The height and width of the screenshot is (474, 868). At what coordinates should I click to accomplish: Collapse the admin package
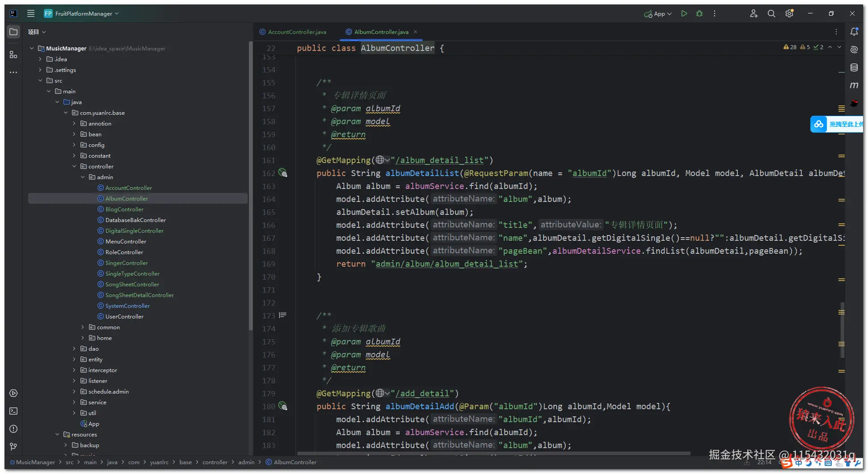[83, 177]
